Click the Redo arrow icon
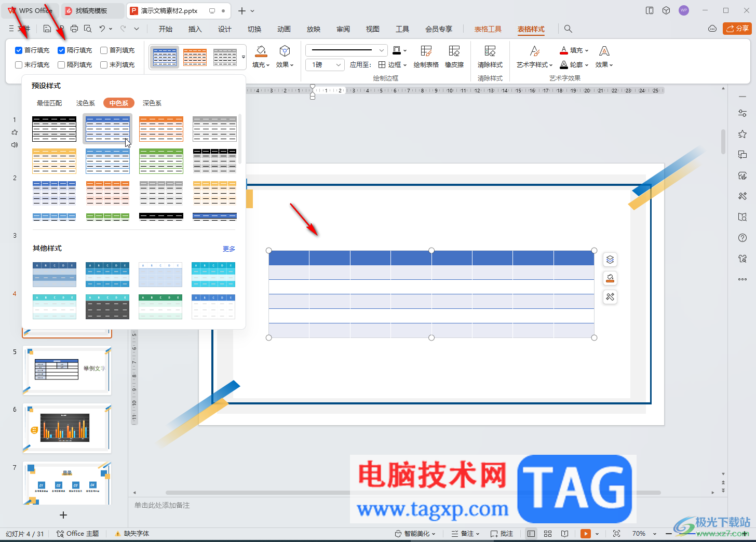The image size is (756, 542). [123, 29]
